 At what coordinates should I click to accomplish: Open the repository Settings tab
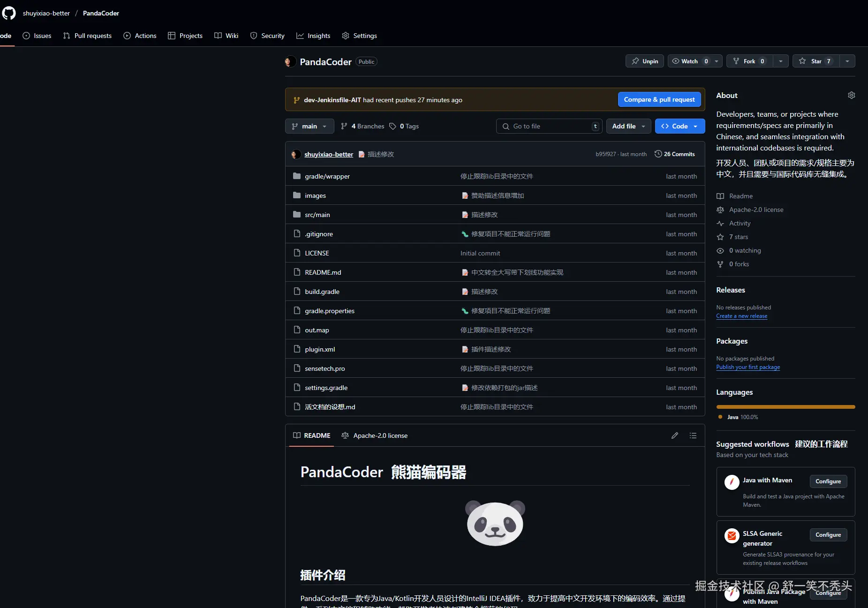(360, 36)
